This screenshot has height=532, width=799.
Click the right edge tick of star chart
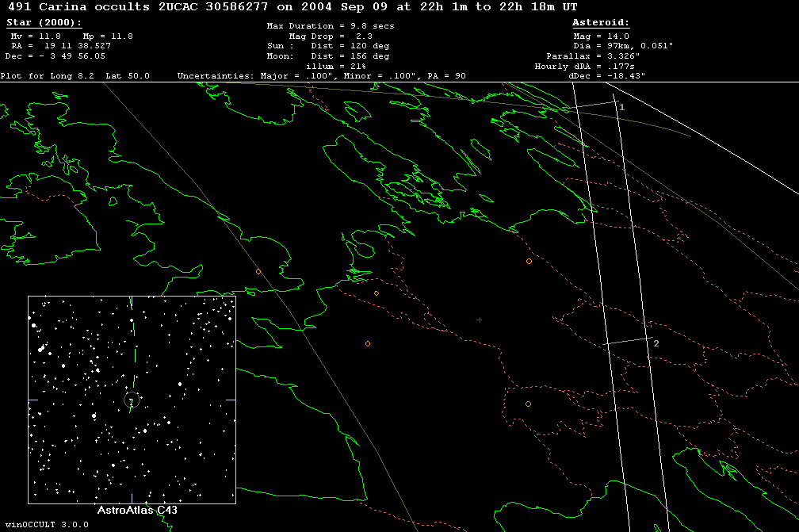click(x=231, y=400)
